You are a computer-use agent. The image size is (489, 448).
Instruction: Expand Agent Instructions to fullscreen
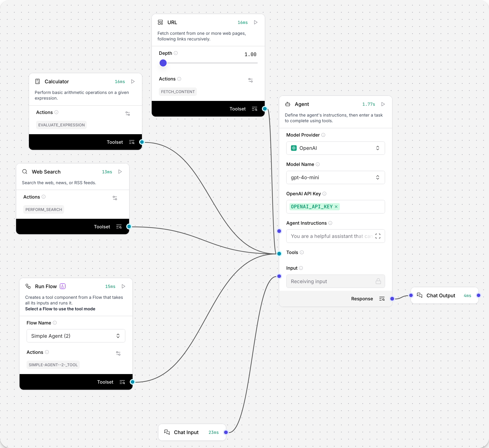click(378, 236)
